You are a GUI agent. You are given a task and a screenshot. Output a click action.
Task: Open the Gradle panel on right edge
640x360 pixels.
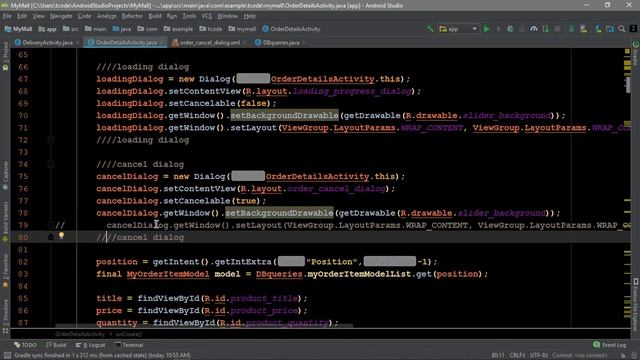(x=636, y=53)
